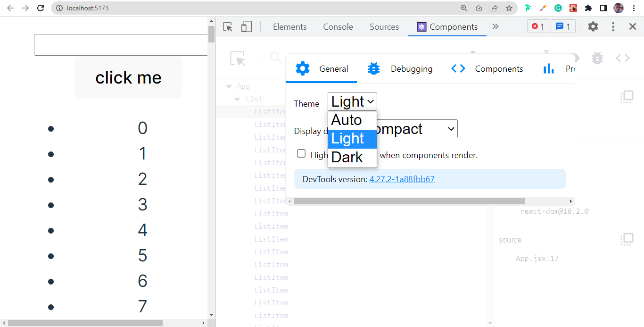Click list item "3" on the page
Screen dimensions: 644x327
[142, 204]
